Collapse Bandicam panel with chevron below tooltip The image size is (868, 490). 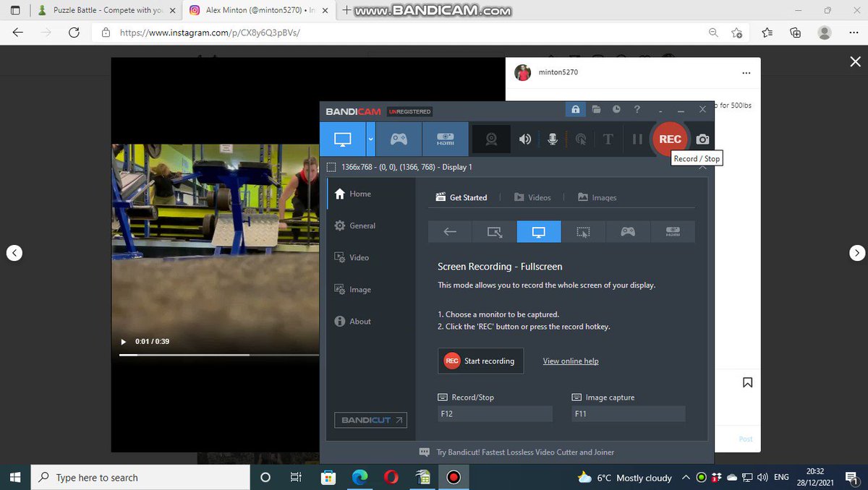(702, 167)
